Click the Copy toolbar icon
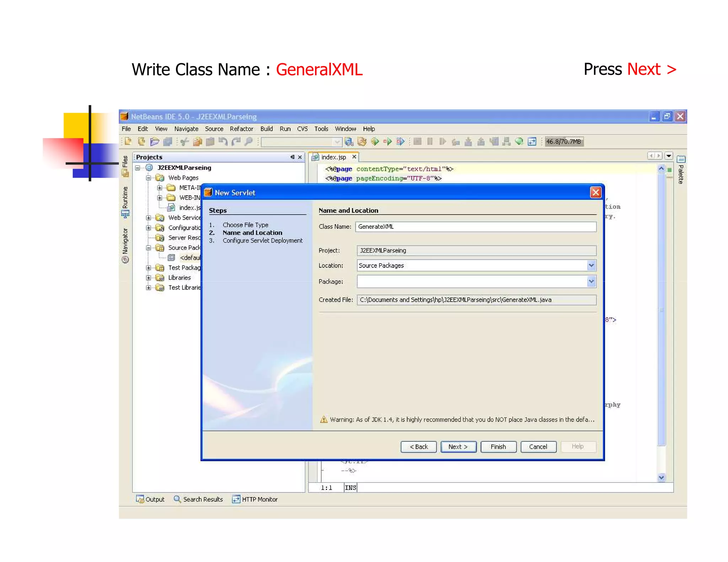The width and height of the screenshot is (728, 562). (x=197, y=142)
